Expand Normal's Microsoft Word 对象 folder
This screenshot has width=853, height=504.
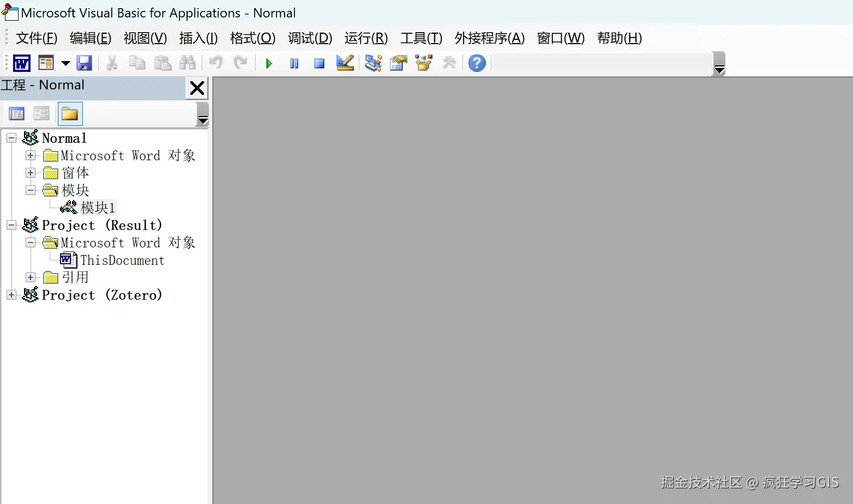click(31, 156)
